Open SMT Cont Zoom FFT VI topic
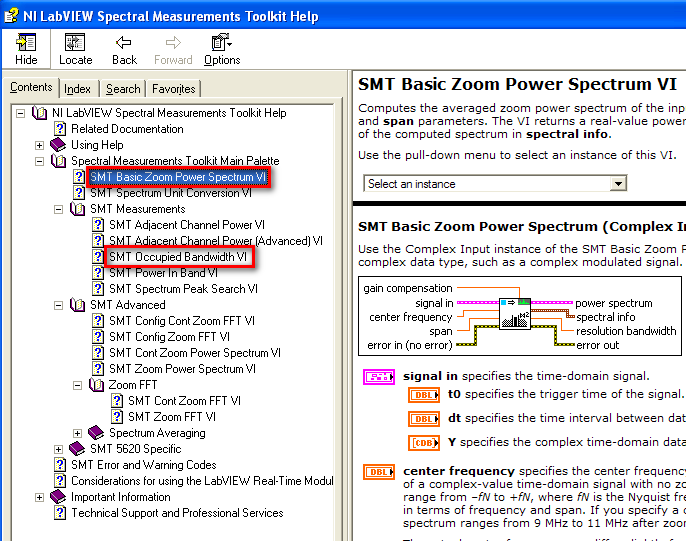Screen dimensions: 686x541 pos(184,401)
